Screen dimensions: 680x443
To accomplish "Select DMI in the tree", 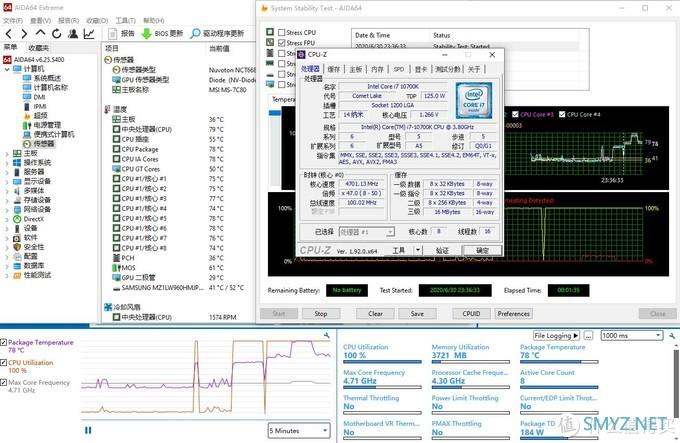I will (x=34, y=97).
